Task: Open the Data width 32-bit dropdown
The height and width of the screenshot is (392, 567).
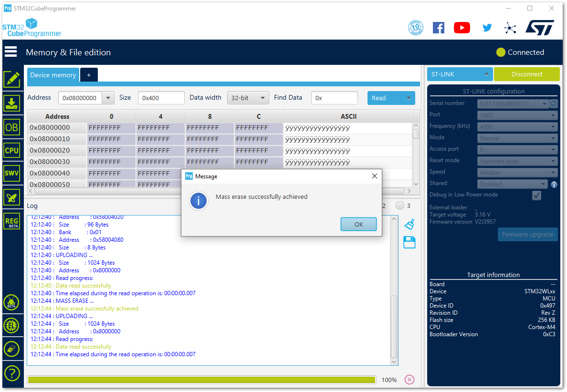Action: [x=248, y=98]
